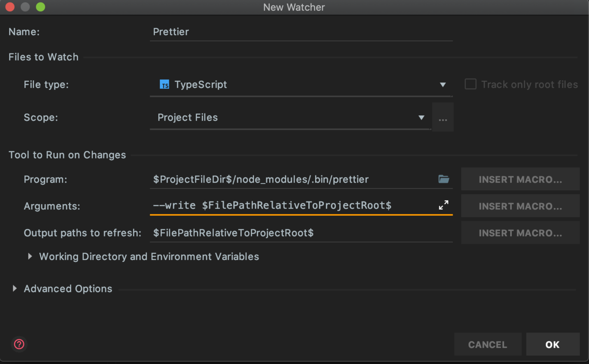Click into the Name text field
Image resolution: width=589 pixels, height=364 pixels.
click(300, 32)
